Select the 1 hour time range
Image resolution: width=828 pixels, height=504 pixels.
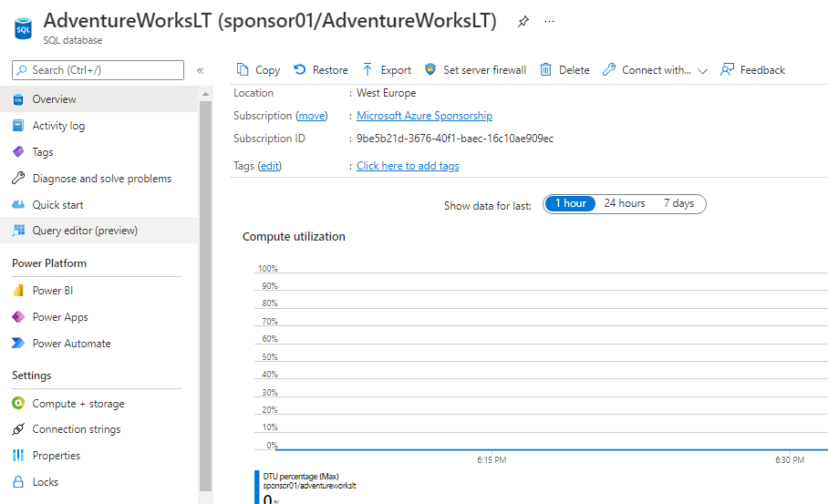(570, 204)
